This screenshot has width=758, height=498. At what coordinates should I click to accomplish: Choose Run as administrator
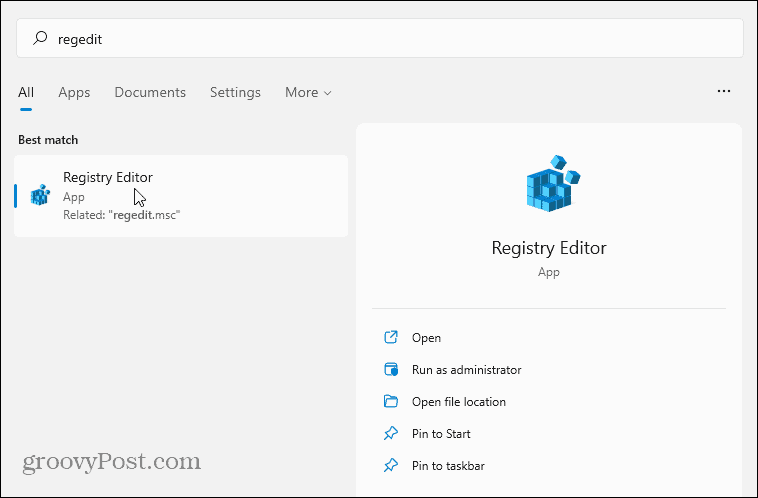coord(466,370)
